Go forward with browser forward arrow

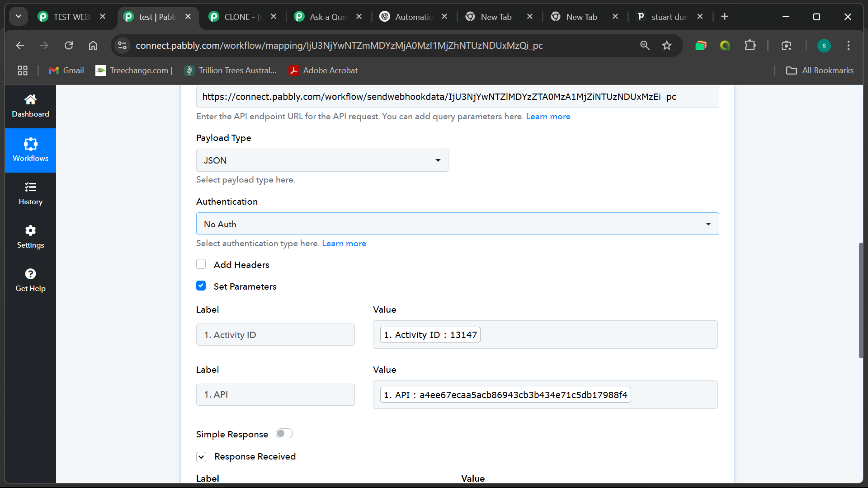click(x=44, y=45)
